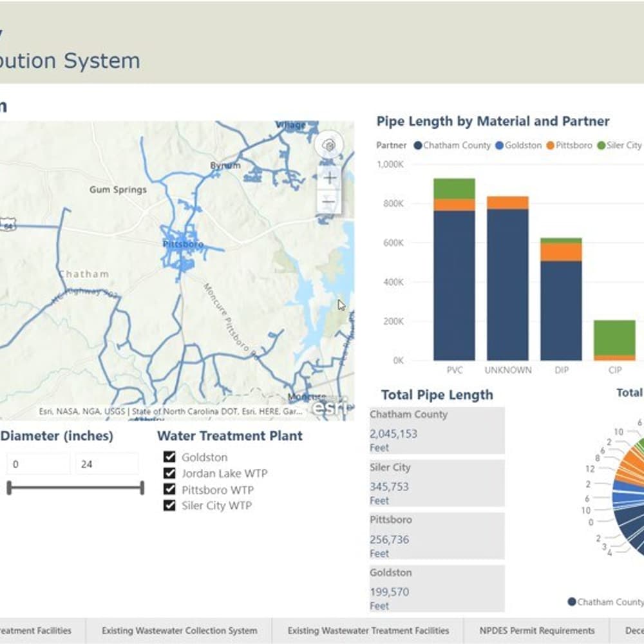Zoom in on the map
This screenshot has width=644, height=644.
click(x=329, y=178)
